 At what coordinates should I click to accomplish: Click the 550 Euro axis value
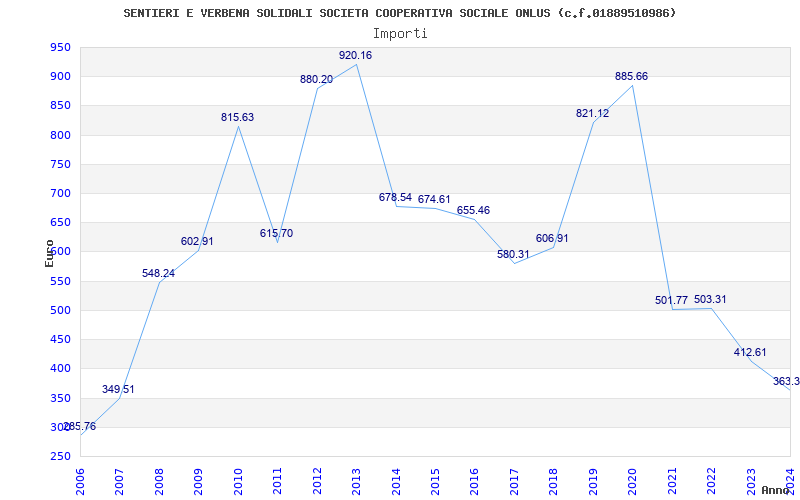[x=60, y=281]
